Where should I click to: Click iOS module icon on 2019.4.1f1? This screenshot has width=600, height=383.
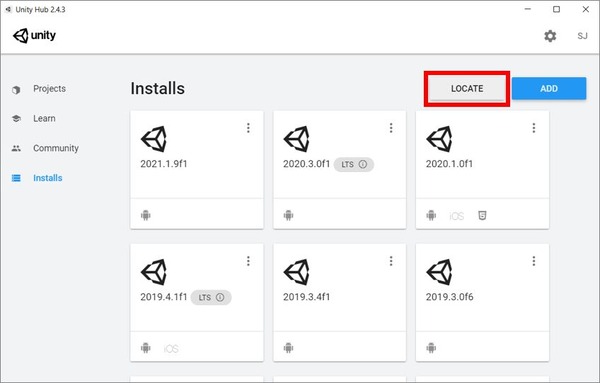tap(171, 349)
